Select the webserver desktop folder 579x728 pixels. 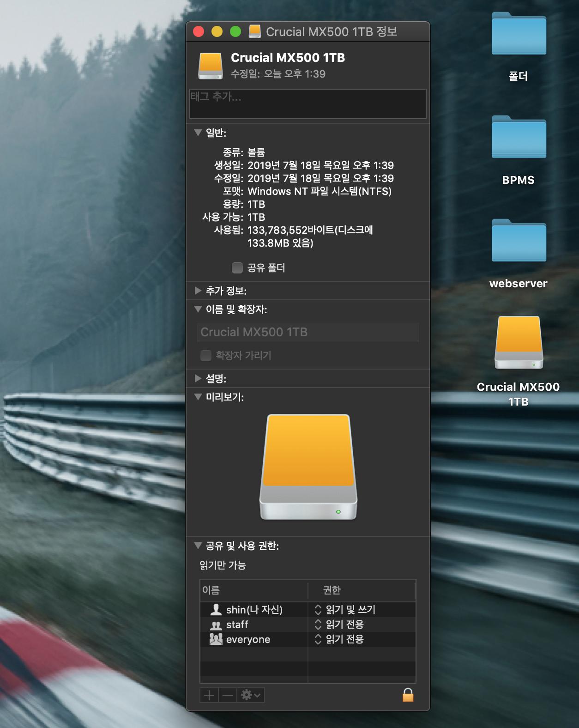pyautogui.click(x=519, y=241)
